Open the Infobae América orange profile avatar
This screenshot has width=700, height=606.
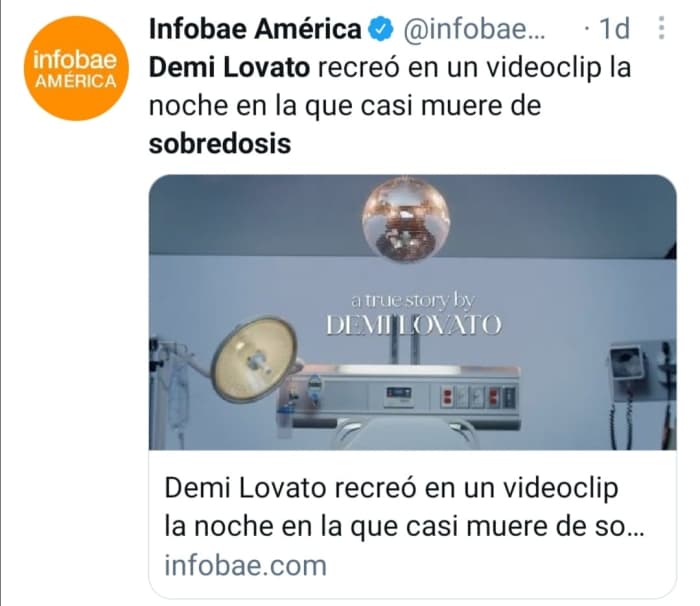click(x=76, y=68)
